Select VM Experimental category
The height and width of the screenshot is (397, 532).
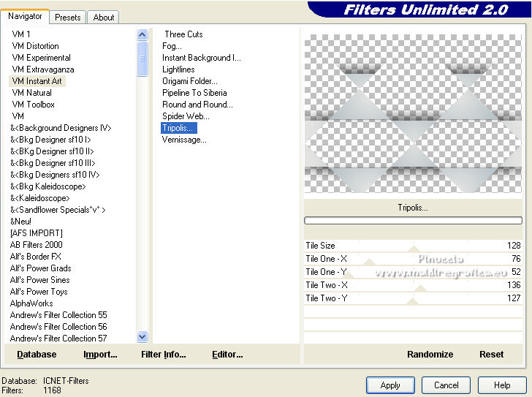point(42,58)
